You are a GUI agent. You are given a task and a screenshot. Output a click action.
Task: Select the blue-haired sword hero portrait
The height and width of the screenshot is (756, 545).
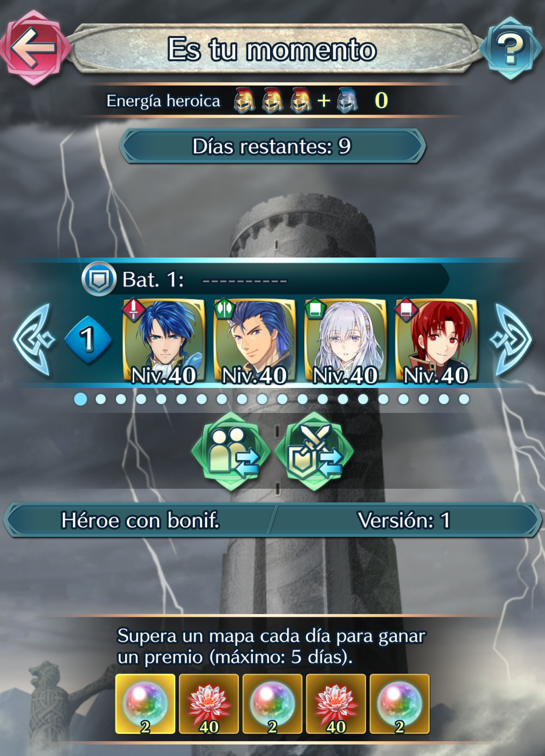pos(164,342)
